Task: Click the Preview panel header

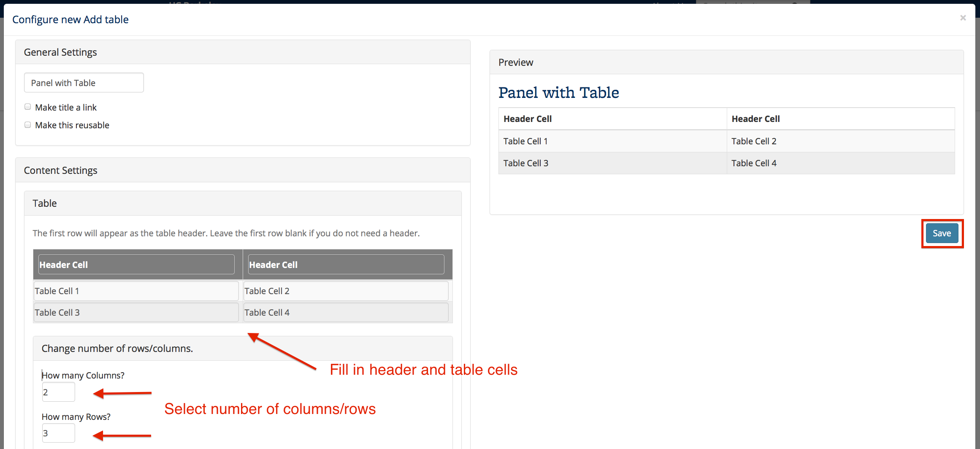Action: tap(516, 62)
